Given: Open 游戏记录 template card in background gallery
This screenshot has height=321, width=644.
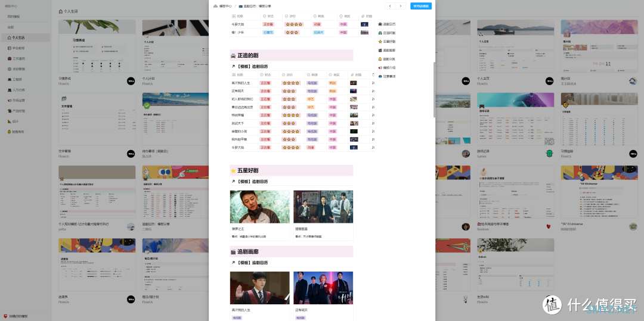Looking at the screenshot, I should [x=515, y=119].
